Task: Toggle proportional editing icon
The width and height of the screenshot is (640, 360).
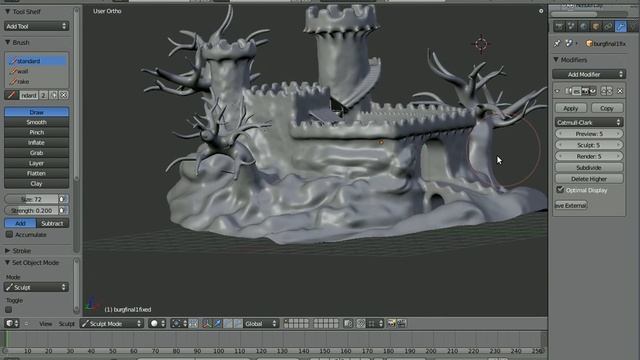Action: click(x=361, y=324)
